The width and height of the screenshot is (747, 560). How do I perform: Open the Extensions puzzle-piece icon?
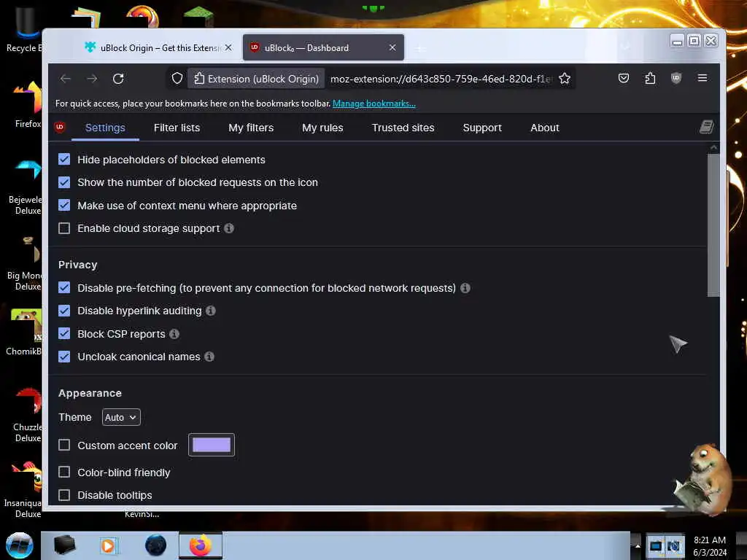tap(650, 78)
